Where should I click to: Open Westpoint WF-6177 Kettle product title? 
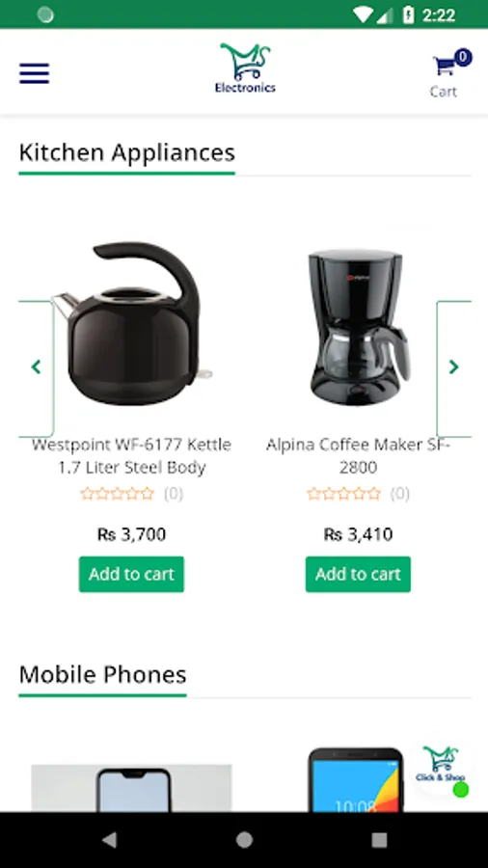coord(132,455)
